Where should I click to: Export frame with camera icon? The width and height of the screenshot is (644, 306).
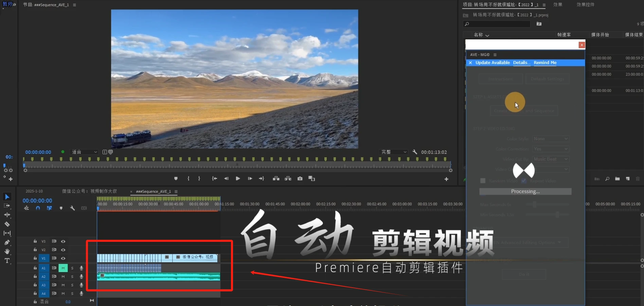coord(300,179)
